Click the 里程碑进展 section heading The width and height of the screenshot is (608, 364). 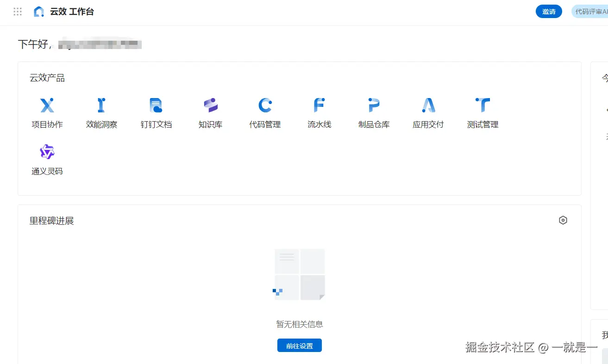tap(52, 221)
